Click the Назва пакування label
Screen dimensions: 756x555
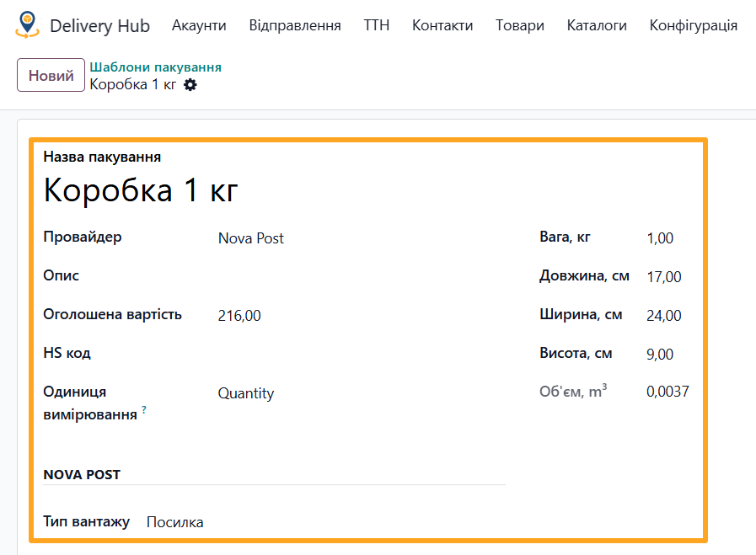(x=102, y=157)
